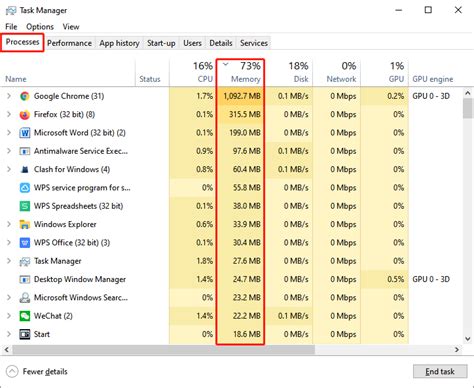474x388 pixels.
Task: Click the Antimalware Service Executable icon
Action: [x=24, y=151]
